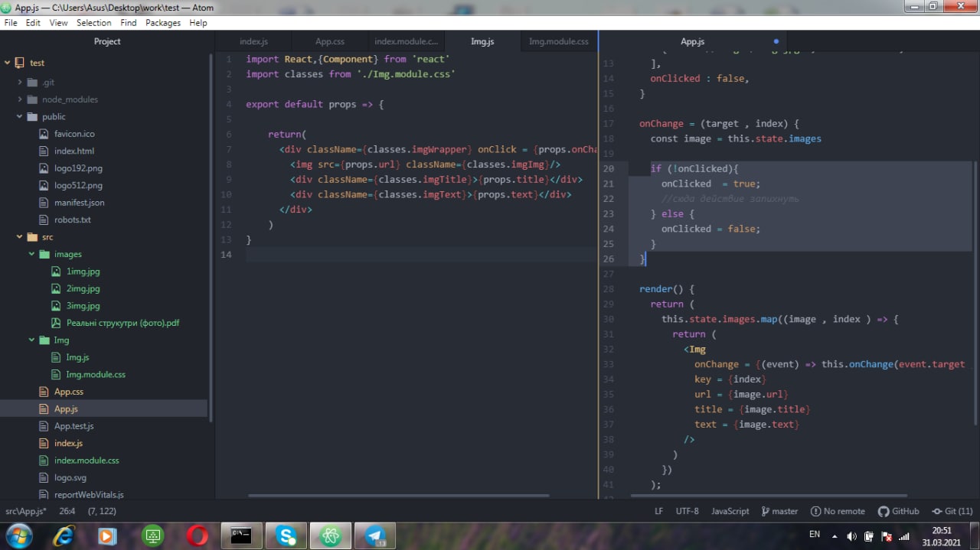Viewport: 980px width, 550px height.
Task: Expand the .git folder
Action: point(20,82)
